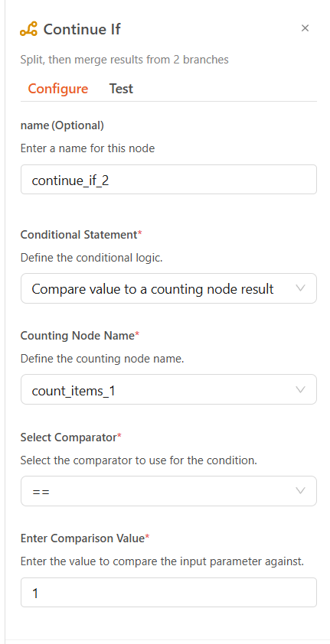This screenshot has height=644, width=330.
Task: Click the name (Optional) field label
Action: [62, 125]
